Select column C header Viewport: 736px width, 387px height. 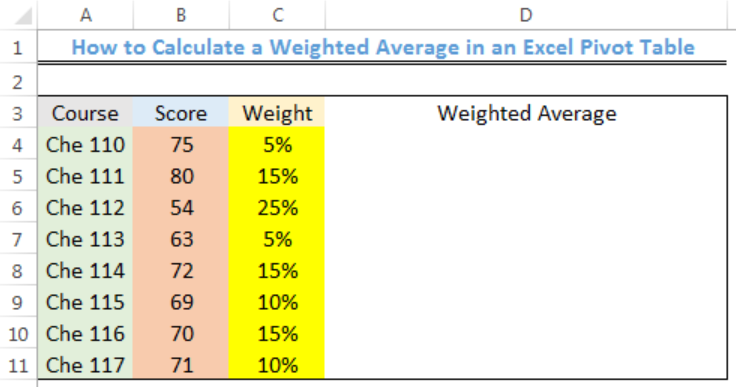pyautogui.click(x=277, y=15)
